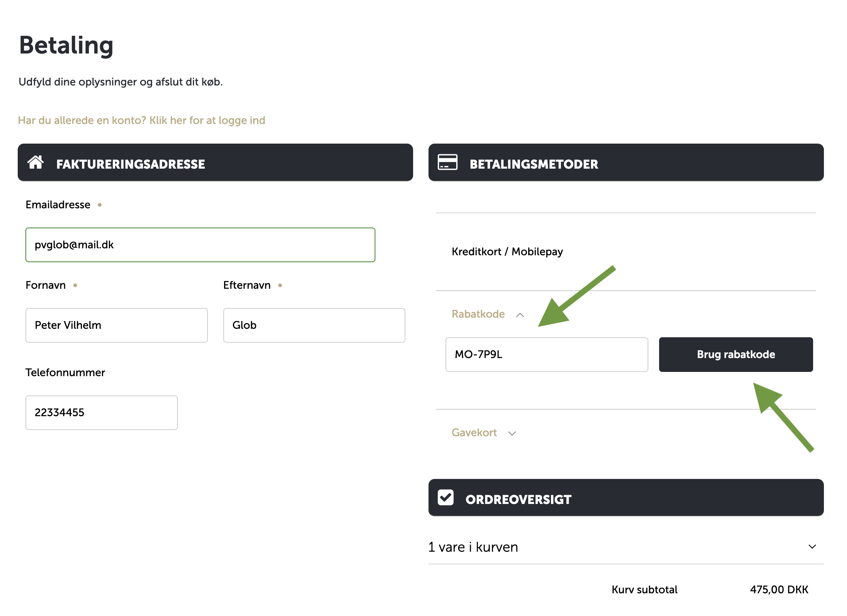Click the Brug rabatkode button

[x=736, y=355]
